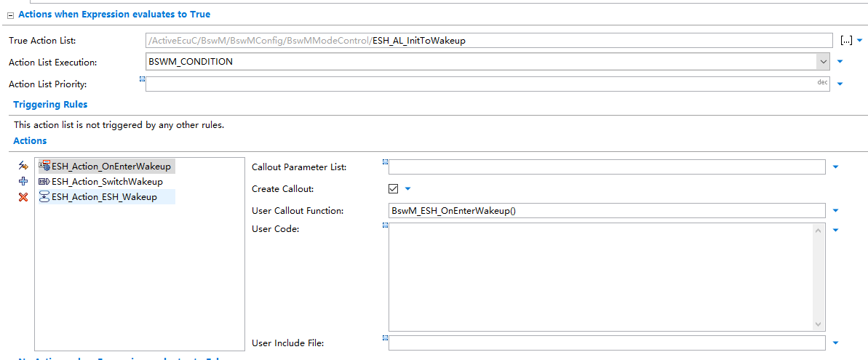Click the Callout Parameter List input field
This screenshot has width=868, height=360.
607,167
